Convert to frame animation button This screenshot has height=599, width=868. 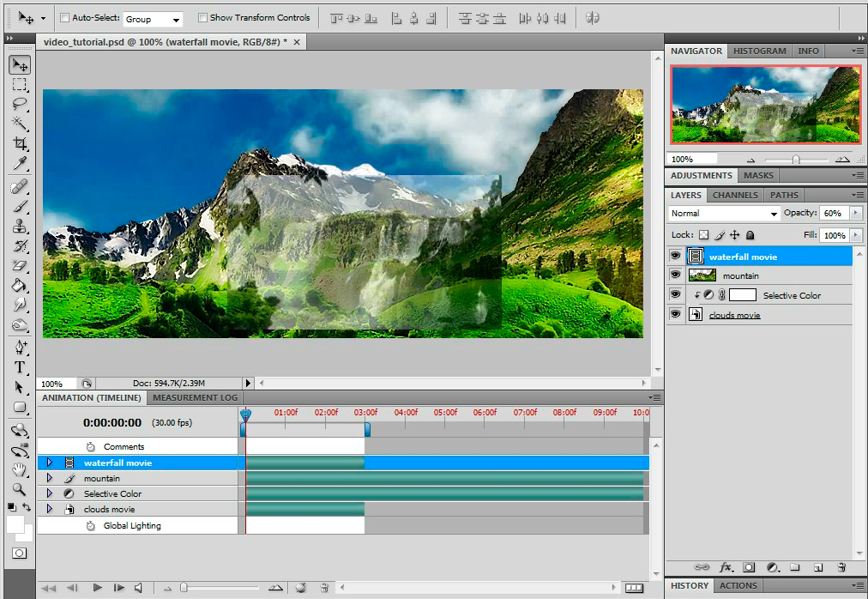click(635, 588)
